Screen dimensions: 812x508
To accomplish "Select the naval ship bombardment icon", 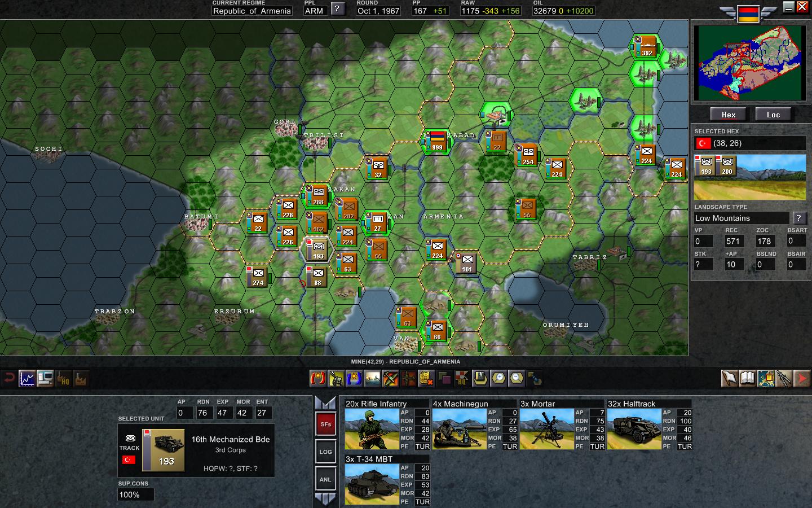I will click(372, 378).
